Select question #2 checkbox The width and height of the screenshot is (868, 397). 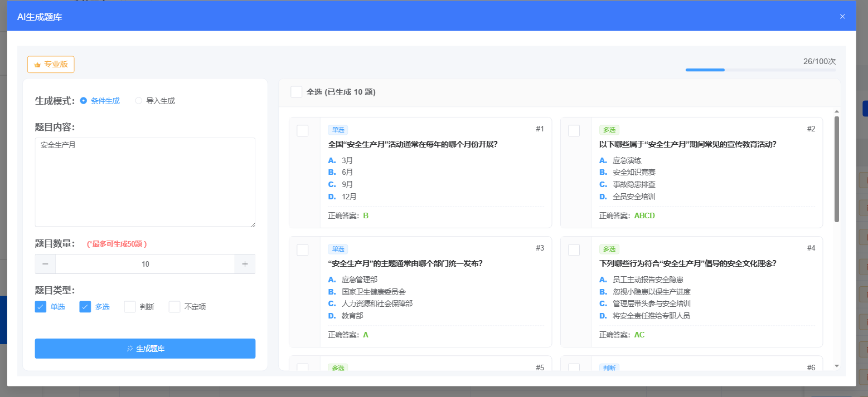tap(574, 131)
